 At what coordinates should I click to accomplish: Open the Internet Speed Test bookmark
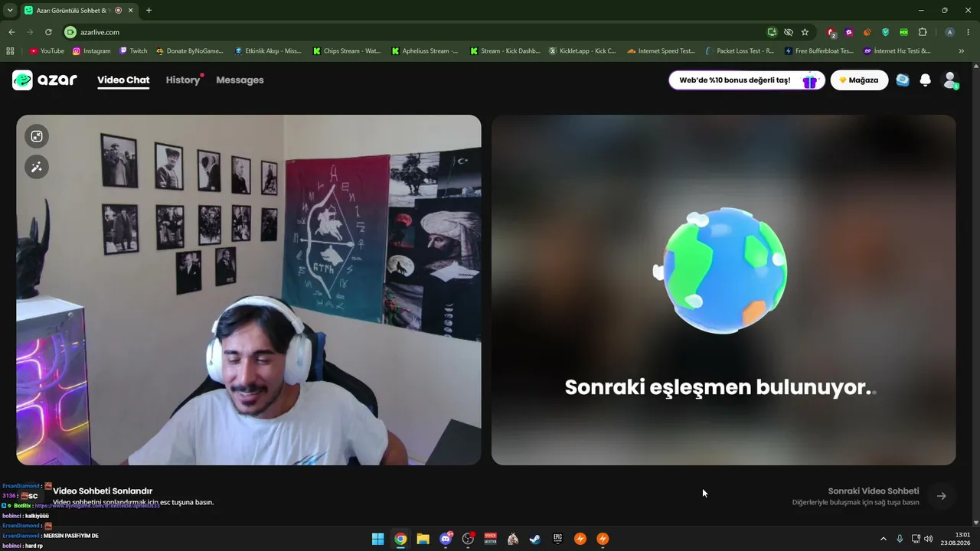661,51
